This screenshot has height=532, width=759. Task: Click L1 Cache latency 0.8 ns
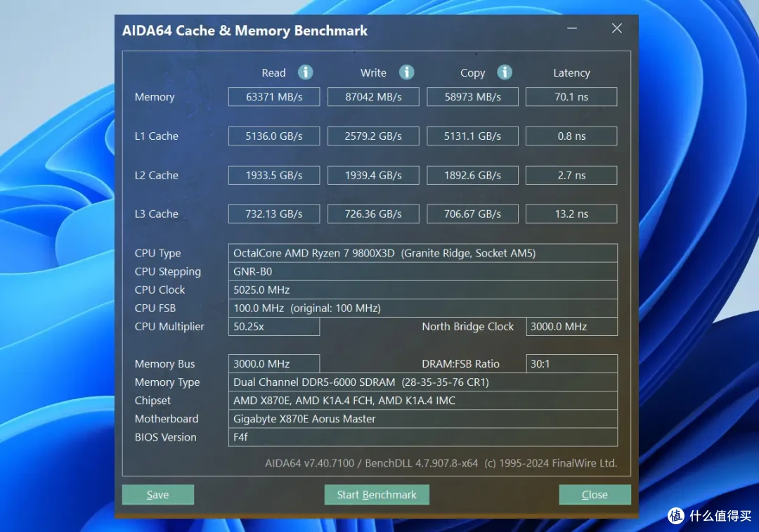click(571, 136)
